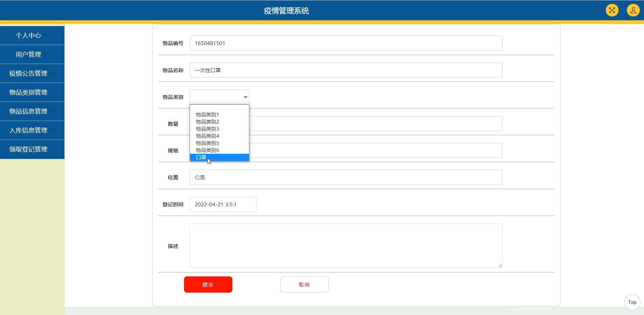644x315 pixels.
Task: Click the 物品编号 input field
Action: click(346, 43)
